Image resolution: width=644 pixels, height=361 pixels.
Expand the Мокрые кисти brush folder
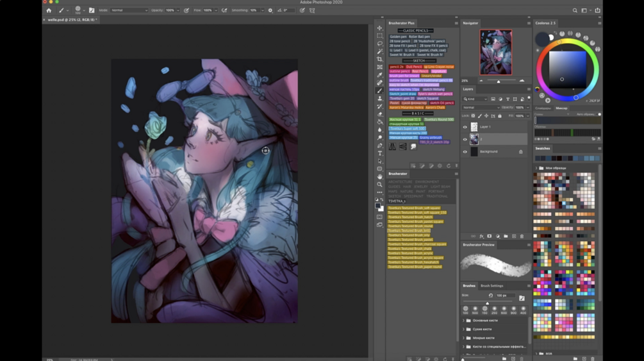(464, 337)
